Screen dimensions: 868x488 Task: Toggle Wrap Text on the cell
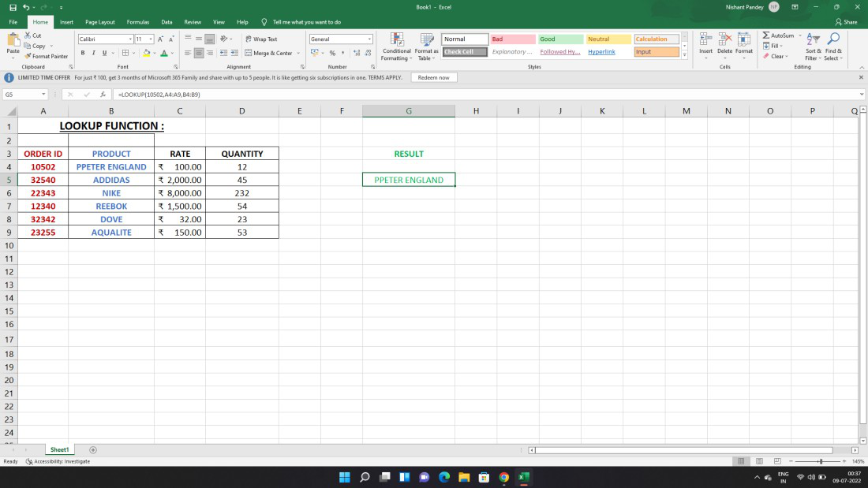(261, 39)
